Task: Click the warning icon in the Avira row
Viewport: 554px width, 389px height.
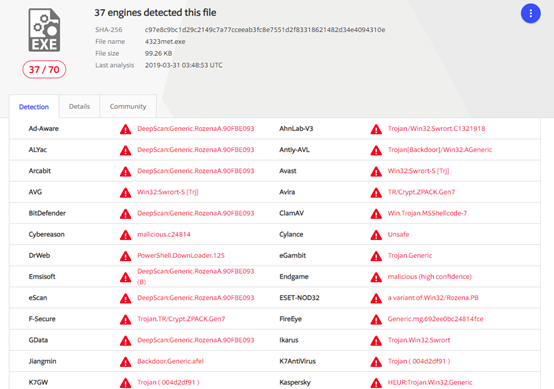Action: [376, 193]
